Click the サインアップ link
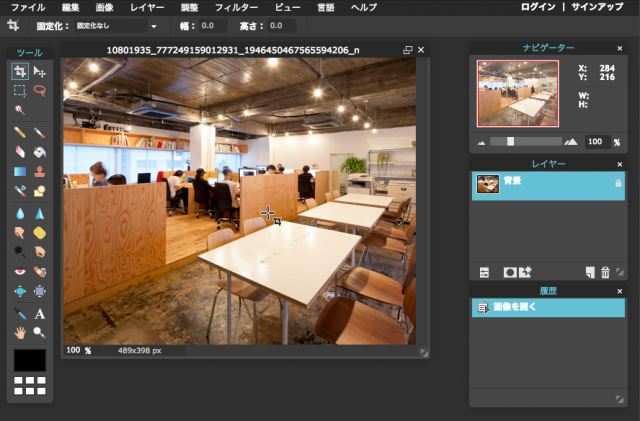Screen dimensions: 640x421 [x=599, y=7]
